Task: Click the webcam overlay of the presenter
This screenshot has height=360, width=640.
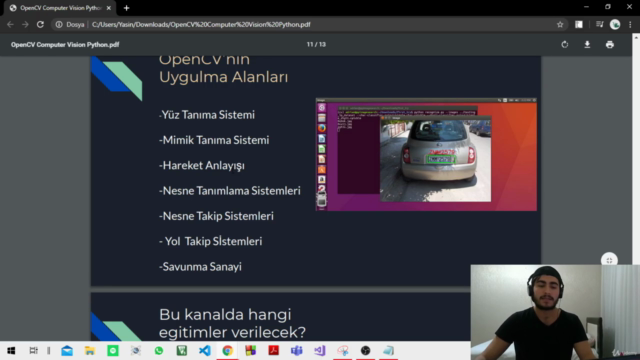Action: point(555,312)
